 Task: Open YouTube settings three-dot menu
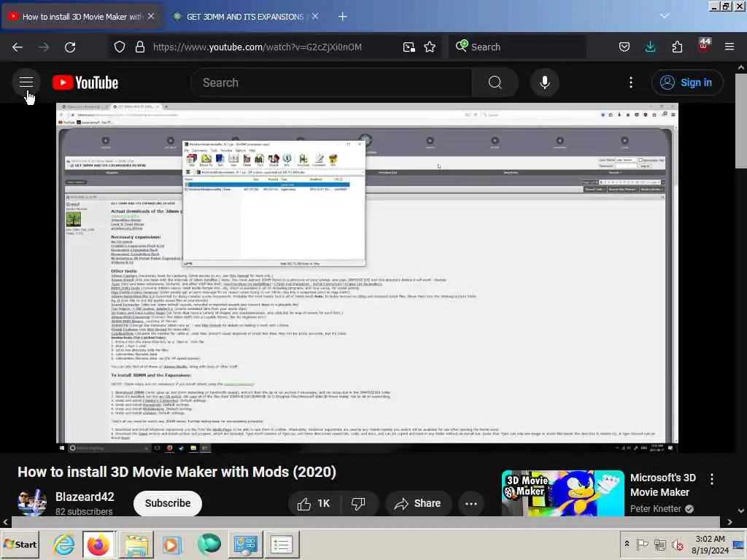(x=631, y=82)
